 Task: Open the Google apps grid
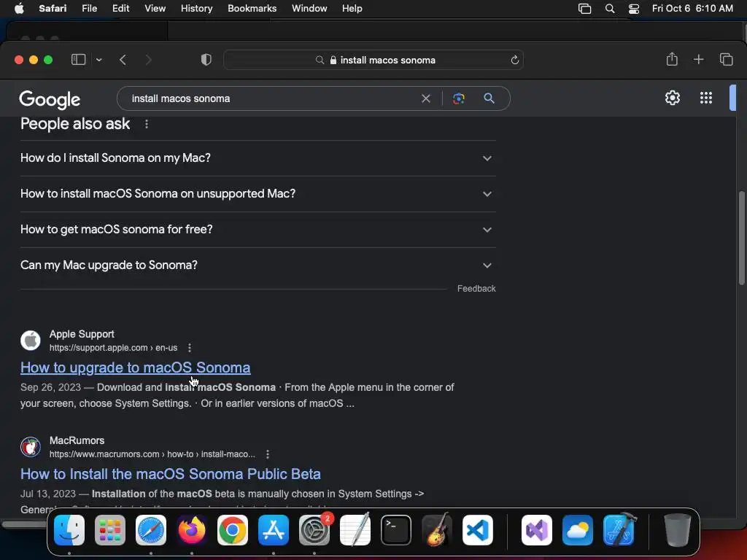click(706, 98)
